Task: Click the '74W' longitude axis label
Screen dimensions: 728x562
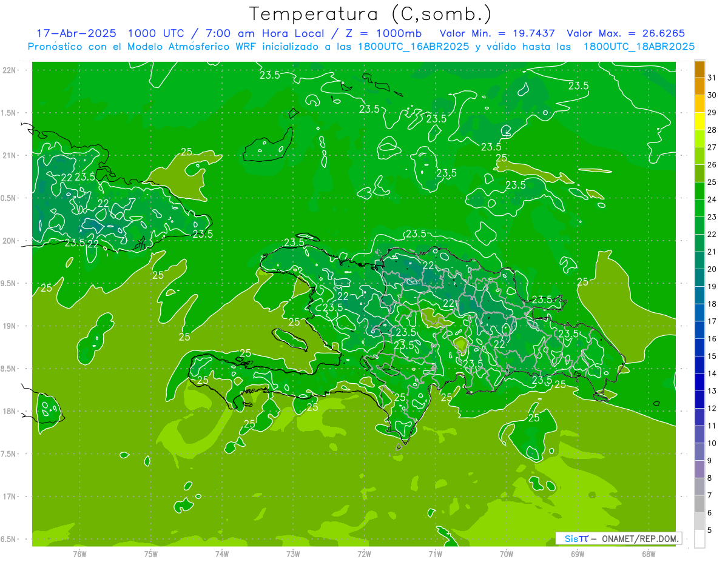Action: [221, 554]
